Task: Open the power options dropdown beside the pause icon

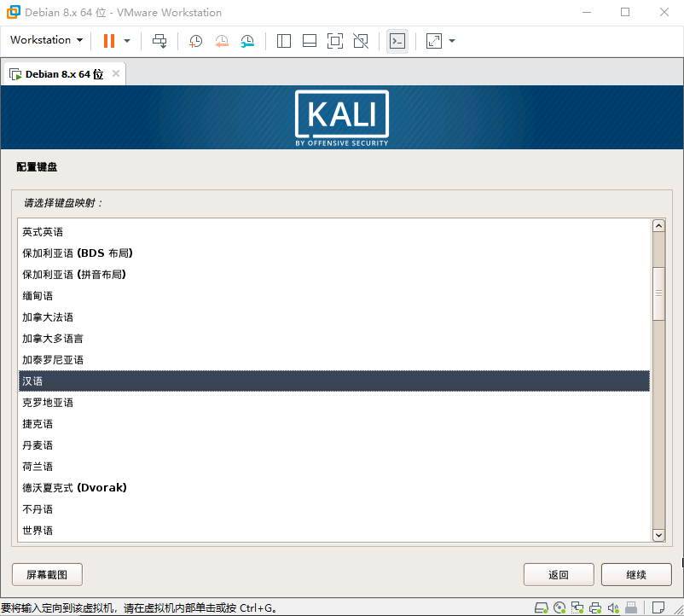Action: (x=127, y=41)
